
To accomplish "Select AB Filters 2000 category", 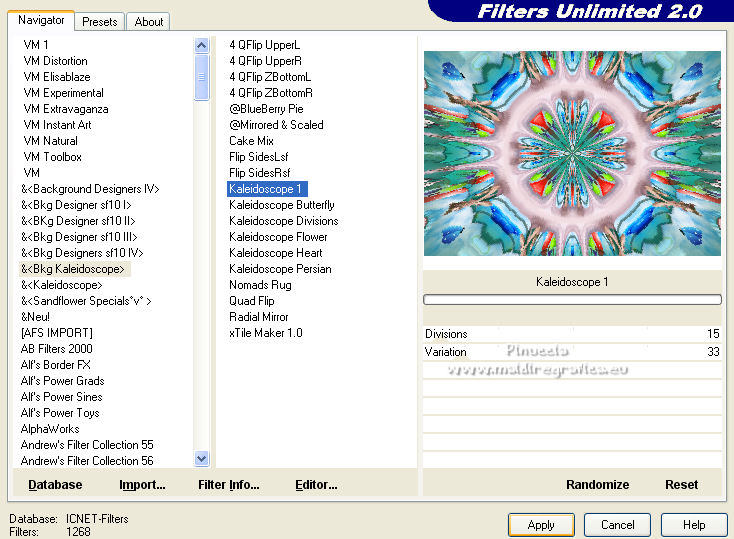I will (56, 349).
